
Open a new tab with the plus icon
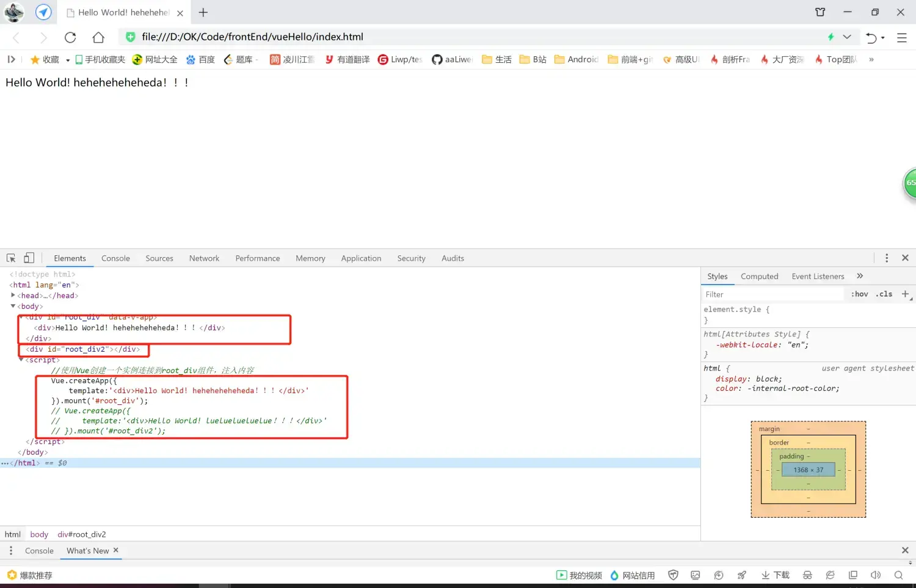(x=203, y=12)
